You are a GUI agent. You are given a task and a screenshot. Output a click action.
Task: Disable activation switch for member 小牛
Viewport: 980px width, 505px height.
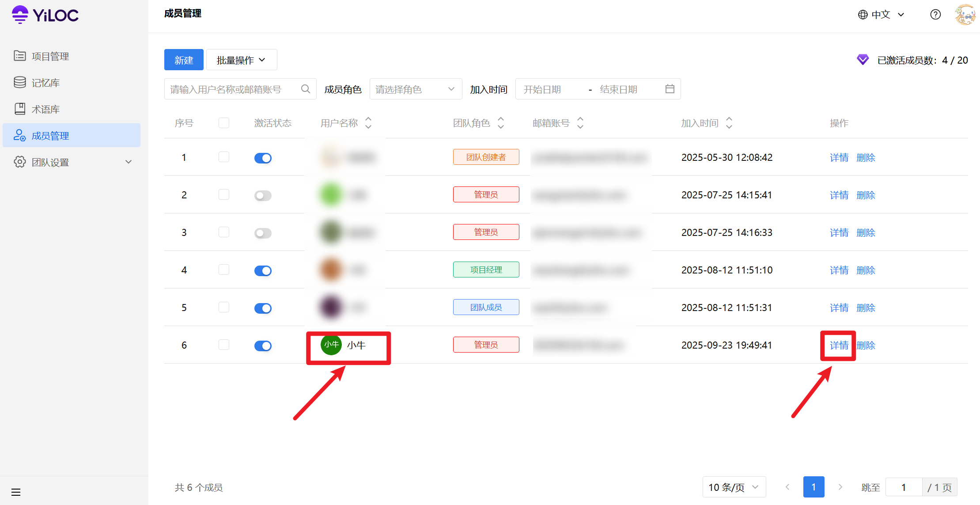point(263,346)
